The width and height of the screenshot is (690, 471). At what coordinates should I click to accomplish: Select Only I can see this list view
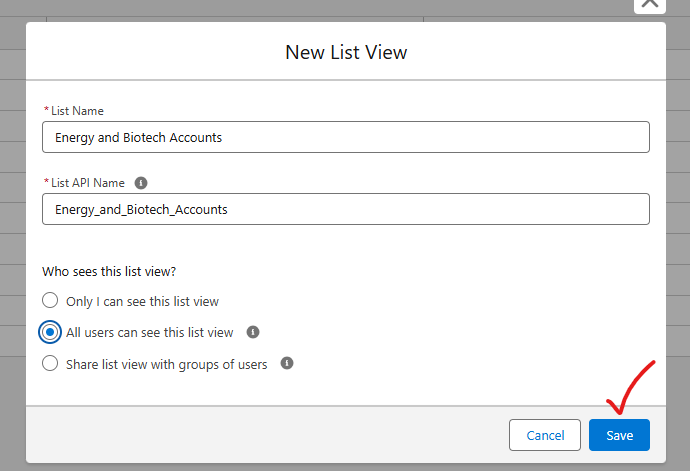point(50,300)
